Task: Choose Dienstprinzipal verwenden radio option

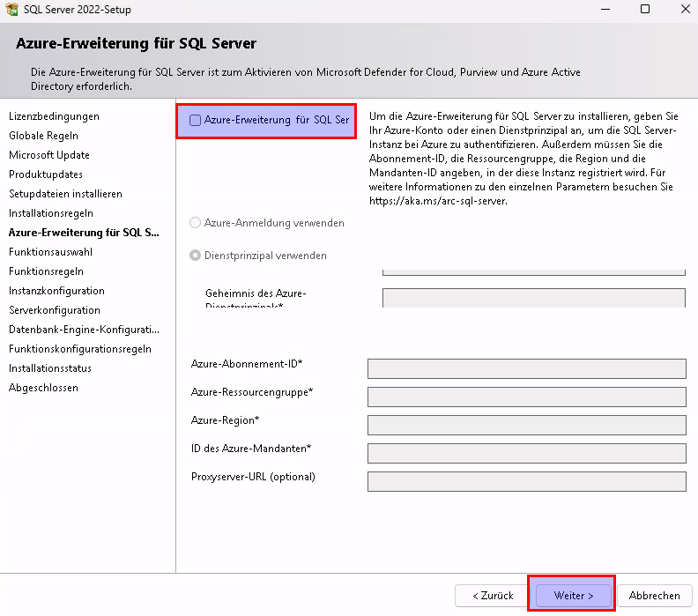Action: pos(196,256)
